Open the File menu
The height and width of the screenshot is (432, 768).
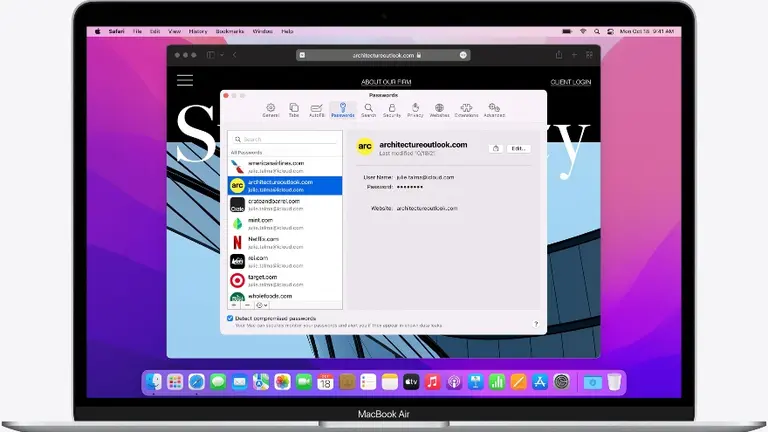click(x=137, y=31)
